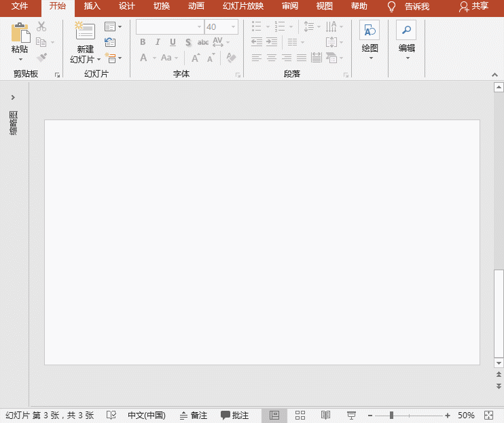Click the Center alignment icon
This screenshot has height=423, width=504.
(x=272, y=58)
